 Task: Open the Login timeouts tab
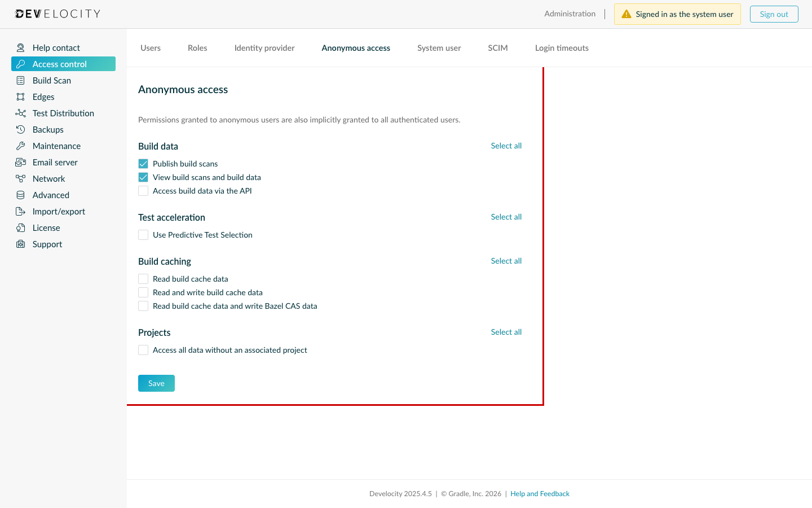click(562, 48)
